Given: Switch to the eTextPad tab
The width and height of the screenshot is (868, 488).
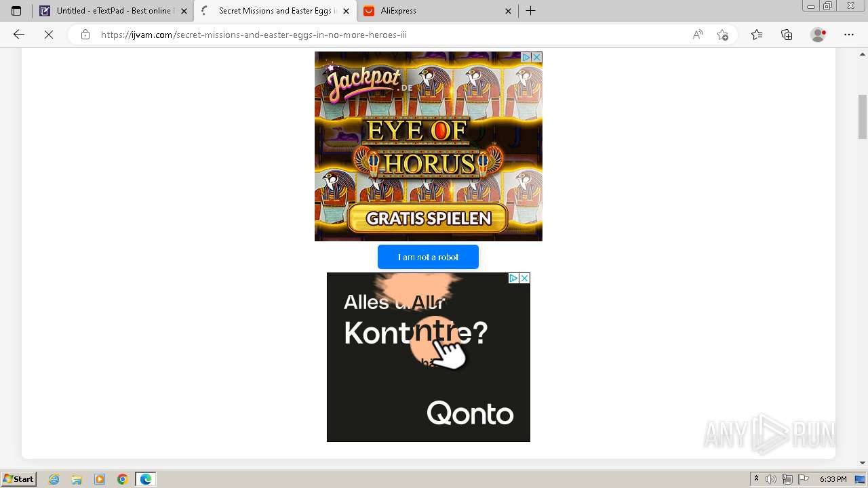Looking at the screenshot, I should tap(113, 11).
